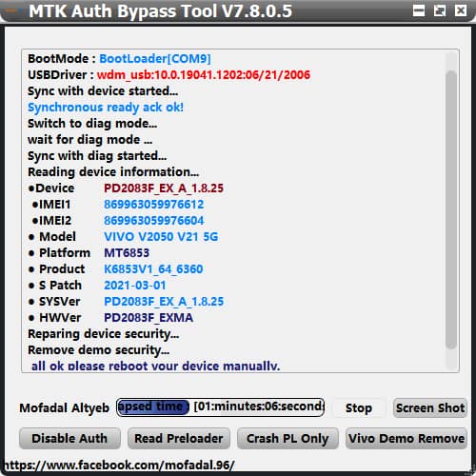Image resolution: width=476 pixels, height=476 pixels.
Task: Click the log panel scrollbar thumb
Action: (451, 209)
